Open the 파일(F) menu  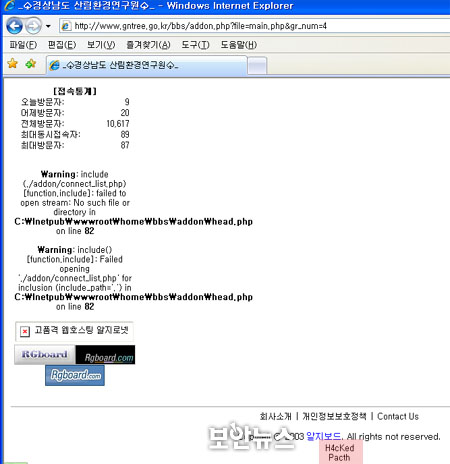click(23, 45)
